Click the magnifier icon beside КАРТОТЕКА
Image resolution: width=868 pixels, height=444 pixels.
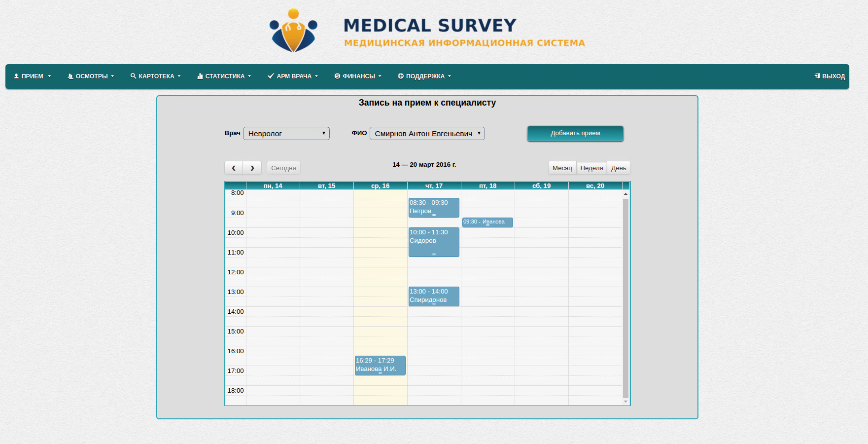tap(133, 76)
